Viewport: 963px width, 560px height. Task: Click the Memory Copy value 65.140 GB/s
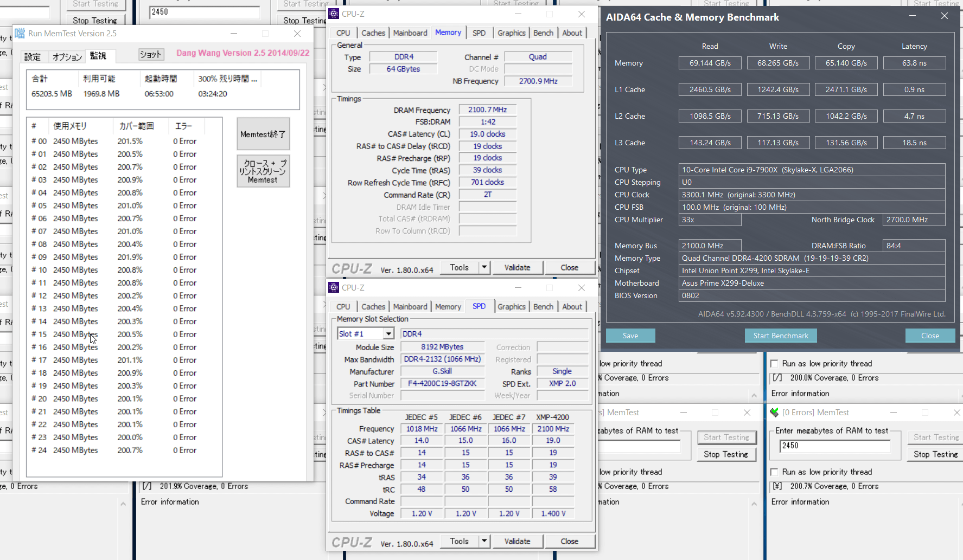(x=846, y=63)
